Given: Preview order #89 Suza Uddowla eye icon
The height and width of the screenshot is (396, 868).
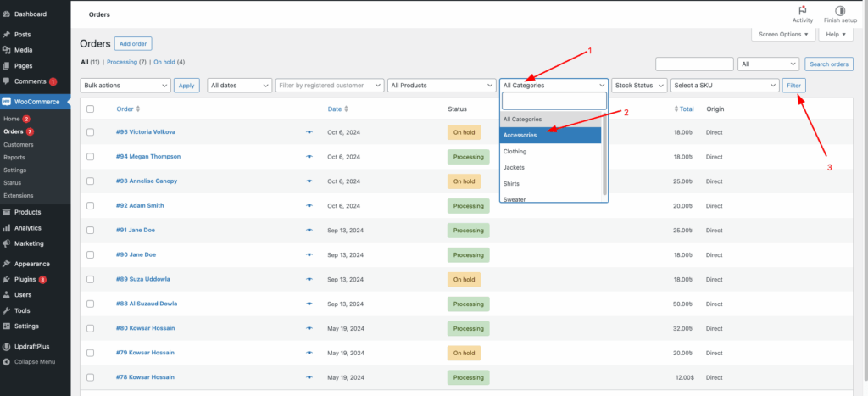Looking at the screenshot, I should click(309, 279).
